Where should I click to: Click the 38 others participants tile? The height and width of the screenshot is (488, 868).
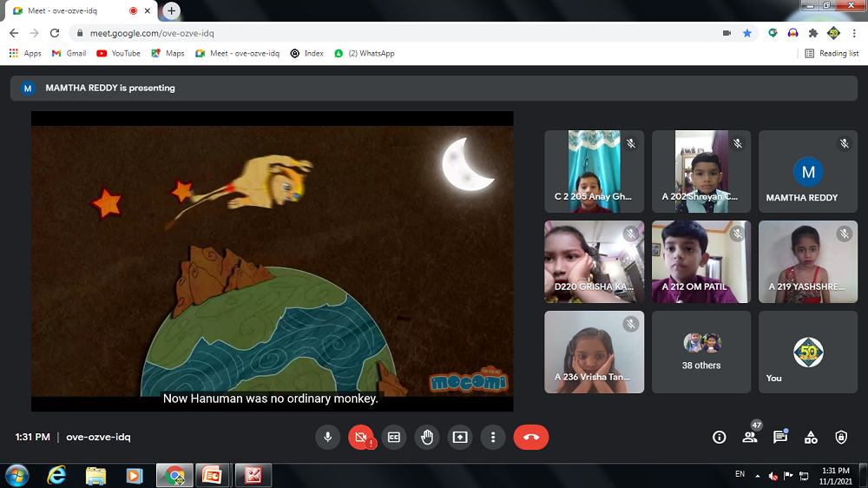(701, 352)
